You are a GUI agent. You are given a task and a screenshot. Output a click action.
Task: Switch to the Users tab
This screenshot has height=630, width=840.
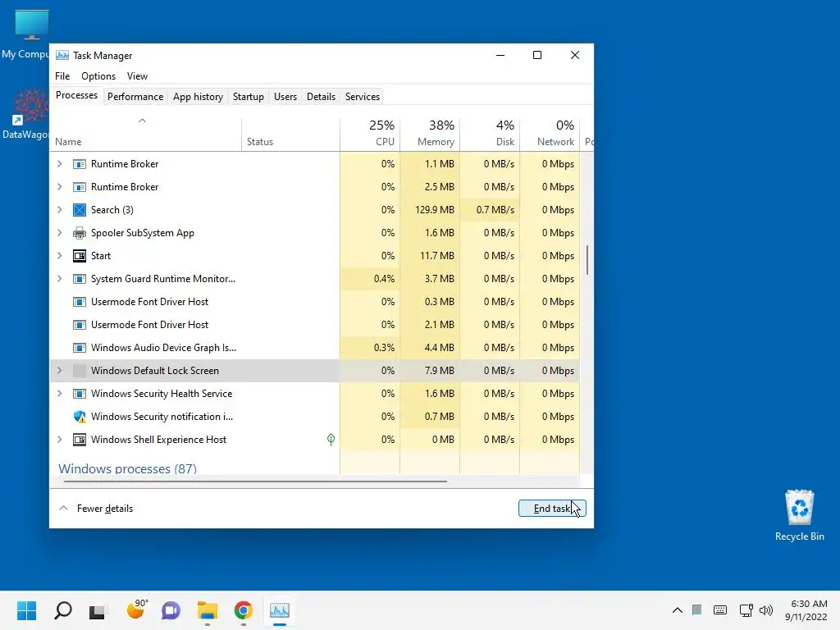(285, 97)
